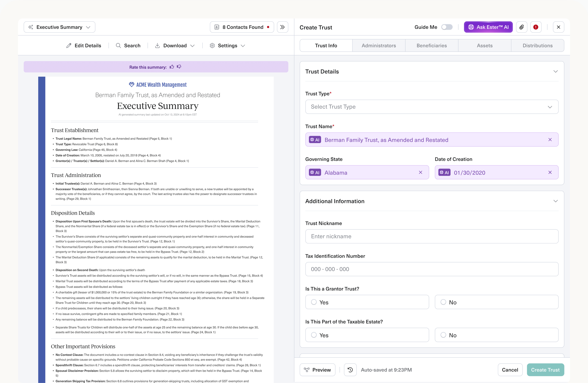Click the AI badge in Date of Creation
Image resolution: width=588 pixels, height=383 pixels.
(x=444, y=172)
